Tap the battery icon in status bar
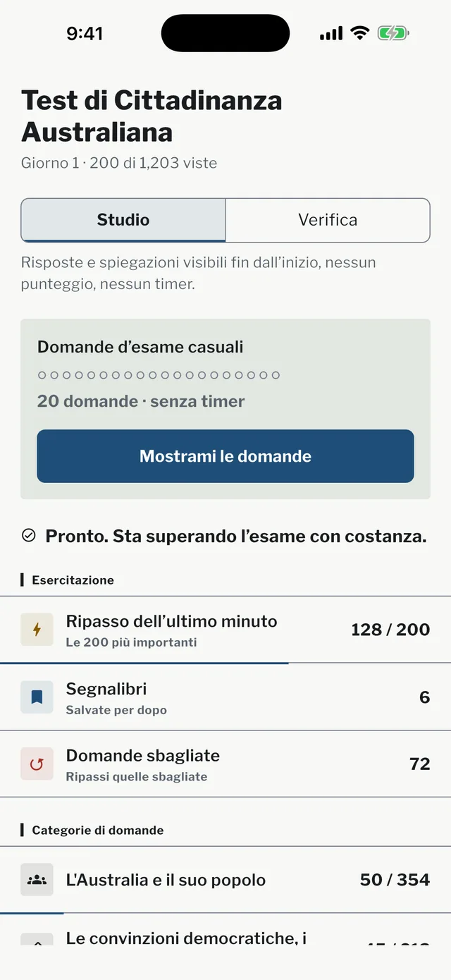This screenshot has width=451, height=980. tap(393, 33)
